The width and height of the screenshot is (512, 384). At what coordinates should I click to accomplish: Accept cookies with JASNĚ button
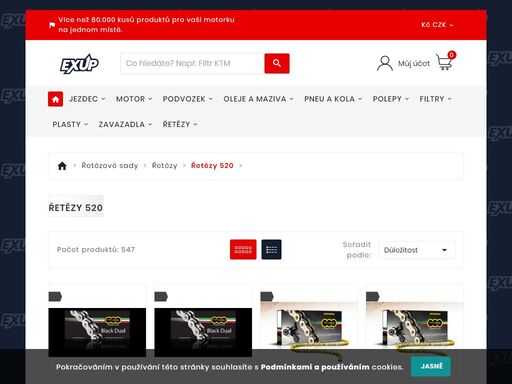tap(431, 366)
